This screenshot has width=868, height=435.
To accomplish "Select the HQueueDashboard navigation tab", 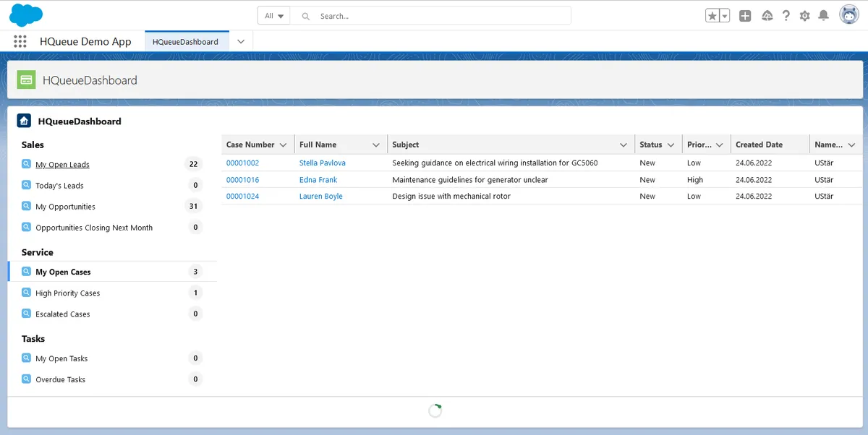I will pyautogui.click(x=186, y=42).
